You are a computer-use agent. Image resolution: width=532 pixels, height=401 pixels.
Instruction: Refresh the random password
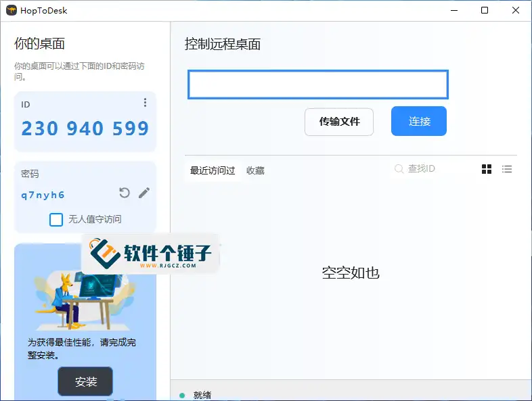click(125, 193)
